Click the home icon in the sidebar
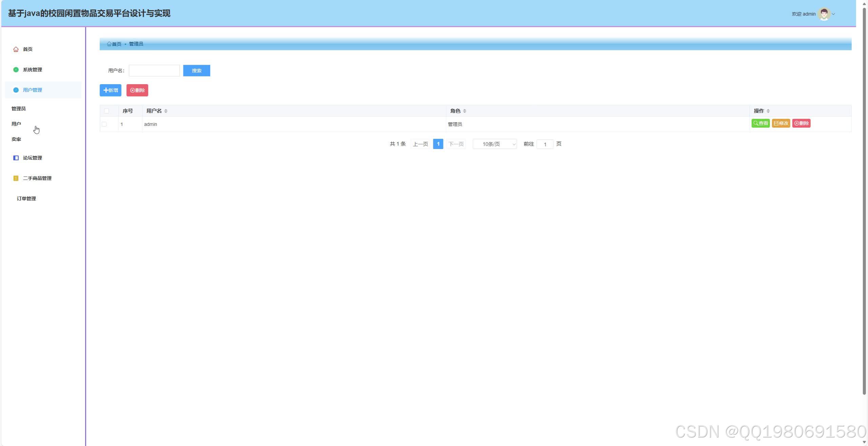Viewport: 868px width, 446px height. coord(16,49)
